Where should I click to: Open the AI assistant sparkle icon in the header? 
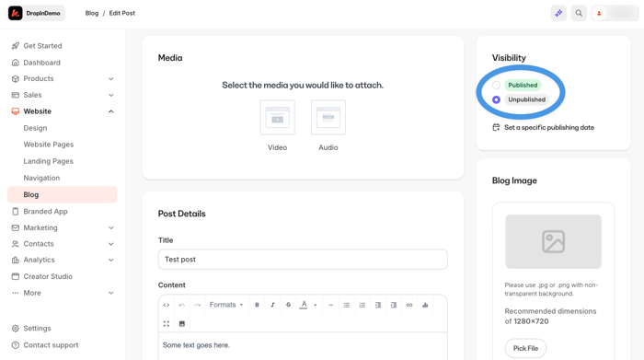tap(558, 13)
